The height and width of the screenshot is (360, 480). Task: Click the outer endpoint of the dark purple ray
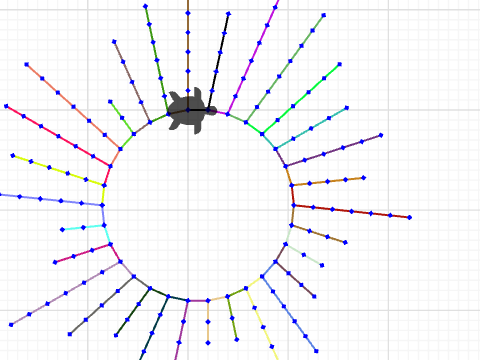pos(381,135)
